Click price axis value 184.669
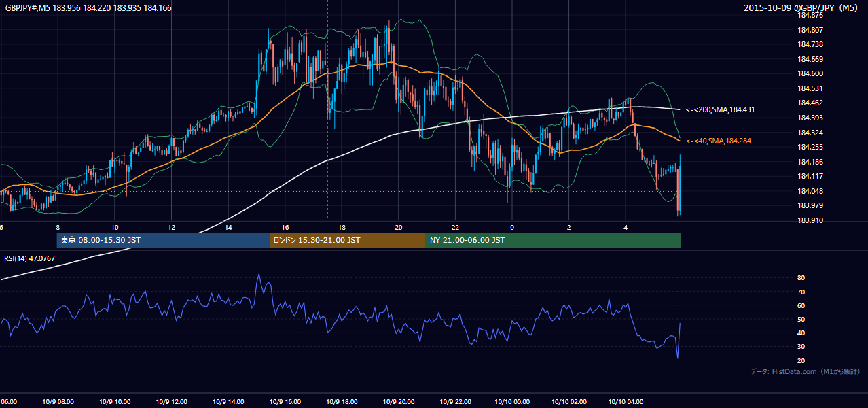The height and width of the screenshot is (408, 868). pos(810,59)
